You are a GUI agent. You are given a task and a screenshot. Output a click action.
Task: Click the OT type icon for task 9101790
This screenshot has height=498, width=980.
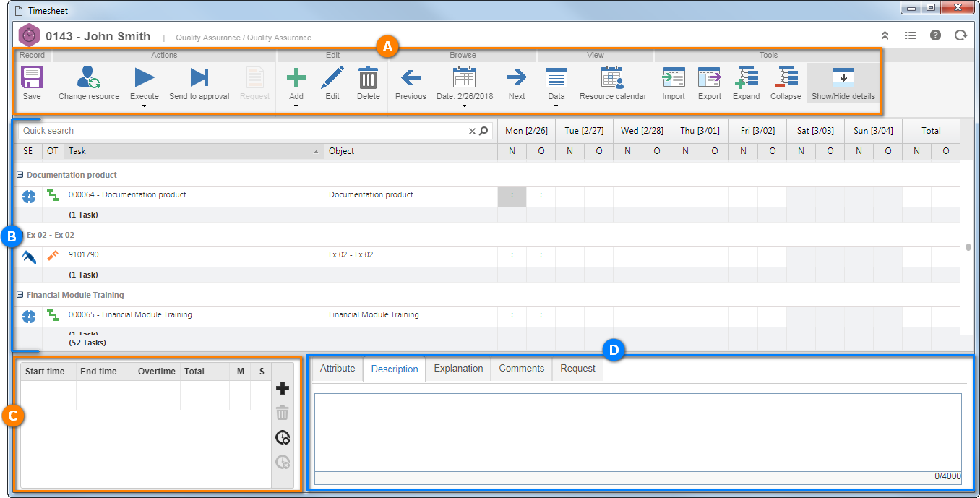pos(53,255)
